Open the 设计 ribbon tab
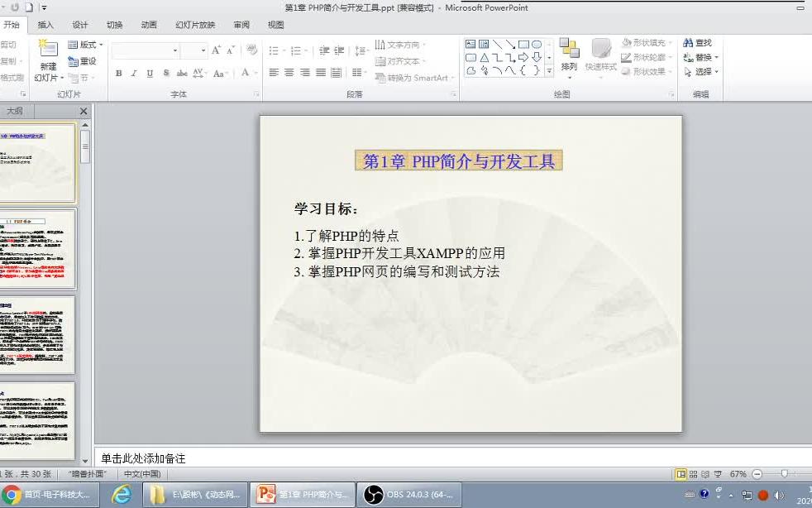812x508 pixels. coord(80,25)
